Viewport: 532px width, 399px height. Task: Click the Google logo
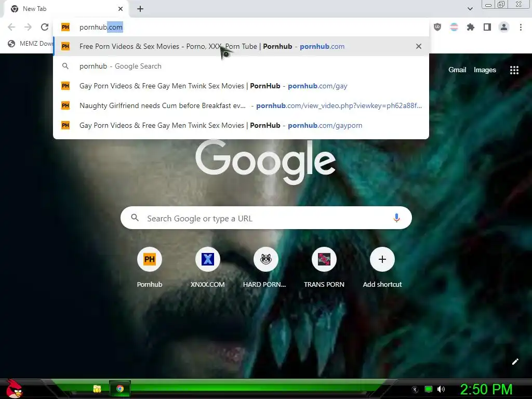[x=265, y=161]
